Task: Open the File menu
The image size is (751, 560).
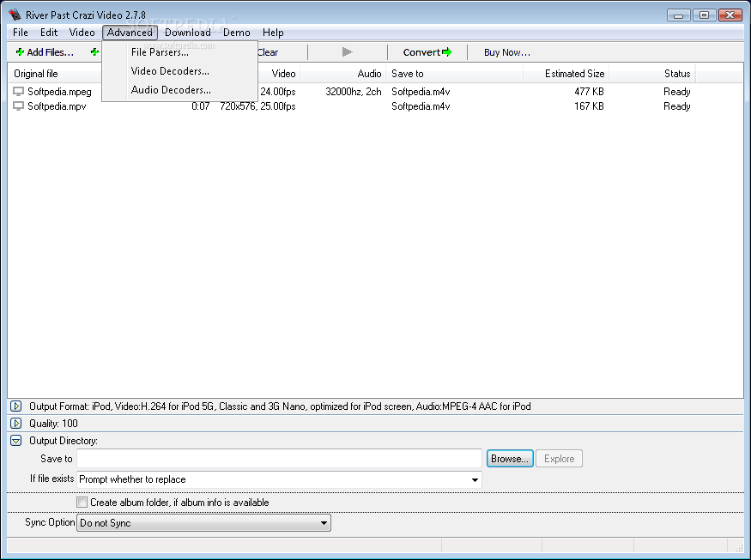Action: [x=21, y=33]
